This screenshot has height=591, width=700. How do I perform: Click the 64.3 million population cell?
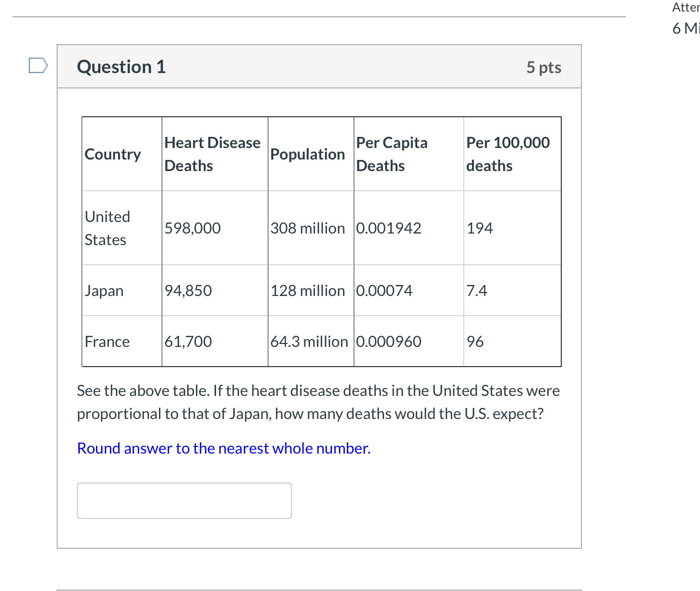coord(309,342)
